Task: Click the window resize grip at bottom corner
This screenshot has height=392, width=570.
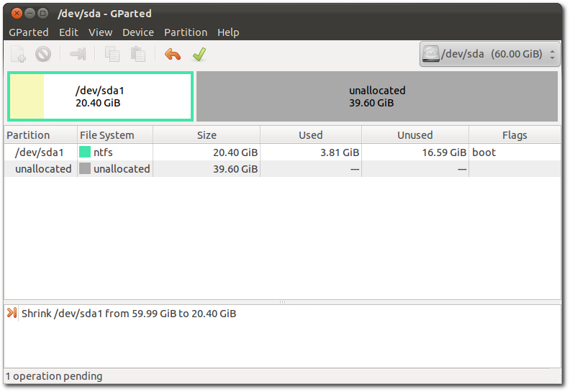Action: [557, 379]
